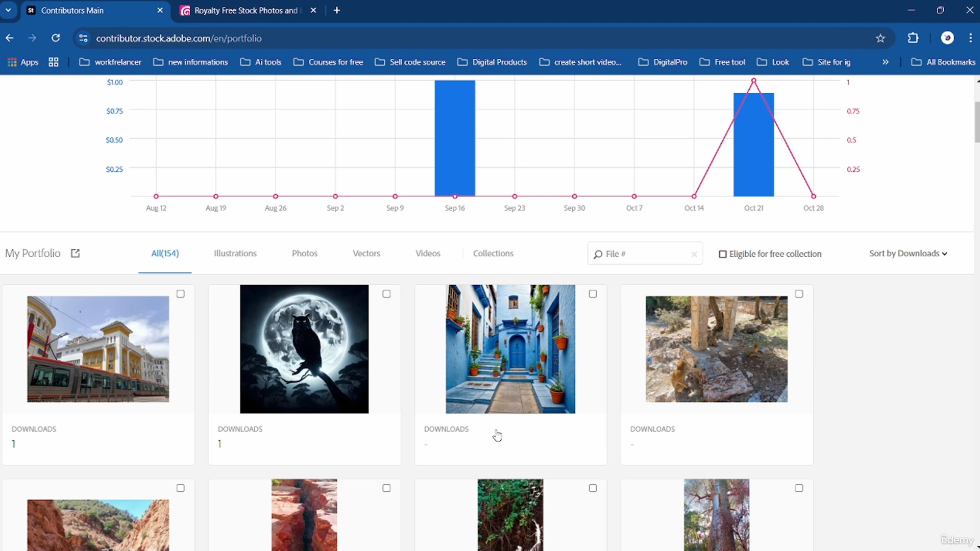Click the search magnifier in File # field
Screen dimensions: 980x551
coord(598,254)
